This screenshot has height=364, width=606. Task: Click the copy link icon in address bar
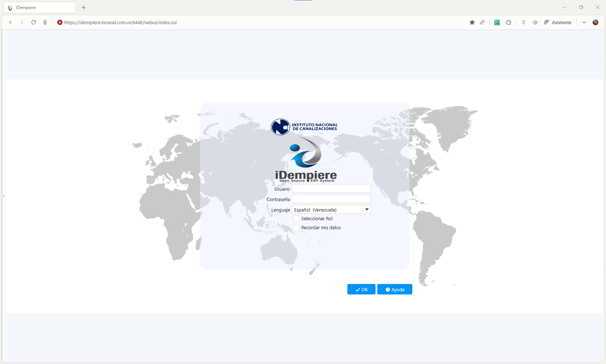coord(482,22)
